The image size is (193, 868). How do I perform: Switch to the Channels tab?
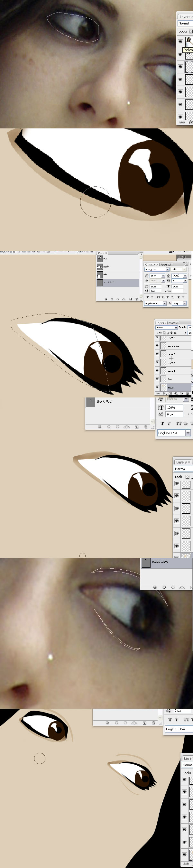(174, 323)
